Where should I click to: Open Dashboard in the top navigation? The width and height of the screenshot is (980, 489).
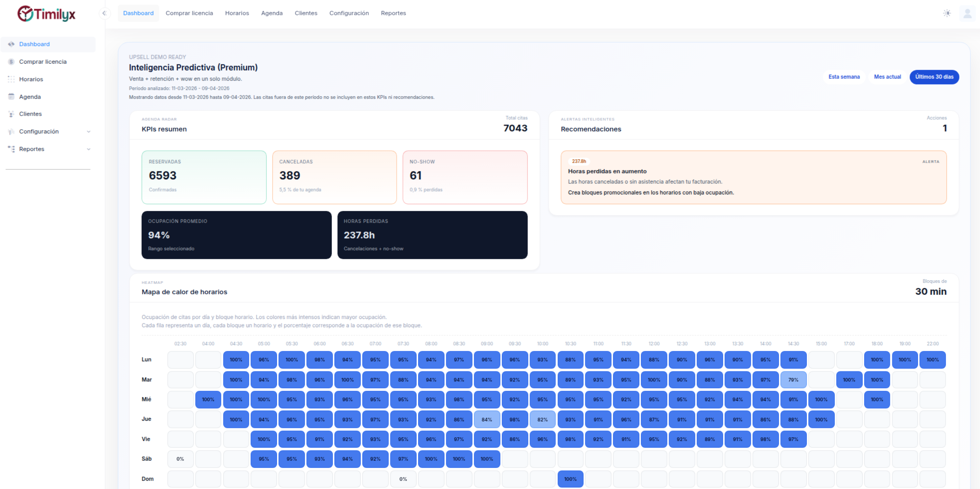click(138, 13)
